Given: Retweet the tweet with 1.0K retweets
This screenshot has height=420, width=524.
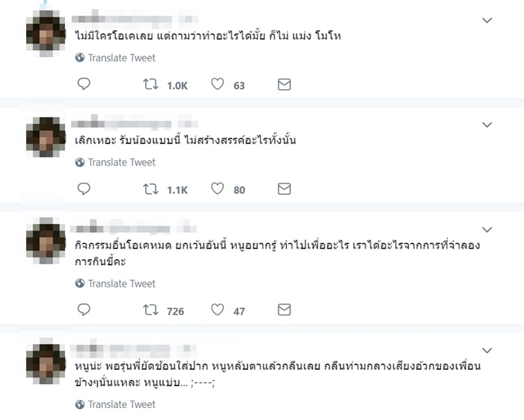Looking at the screenshot, I should pyautogui.click(x=150, y=85).
